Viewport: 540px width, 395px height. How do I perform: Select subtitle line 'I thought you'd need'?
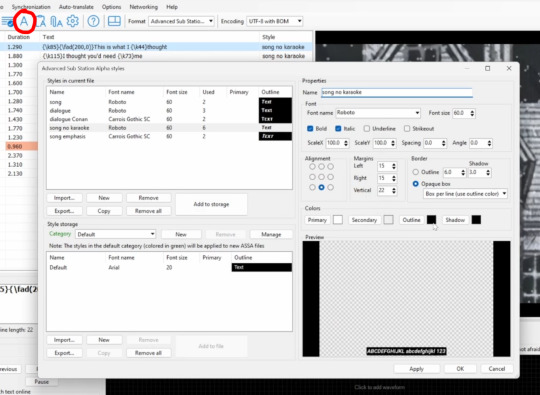tap(156, 56)
